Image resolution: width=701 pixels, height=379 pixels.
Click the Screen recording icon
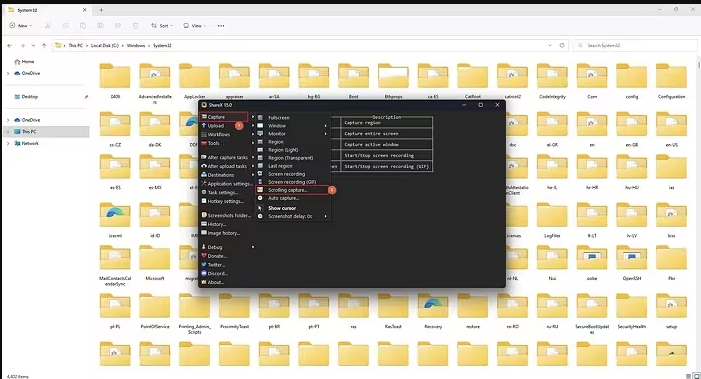pyautogui.click(x=260, y=174)
